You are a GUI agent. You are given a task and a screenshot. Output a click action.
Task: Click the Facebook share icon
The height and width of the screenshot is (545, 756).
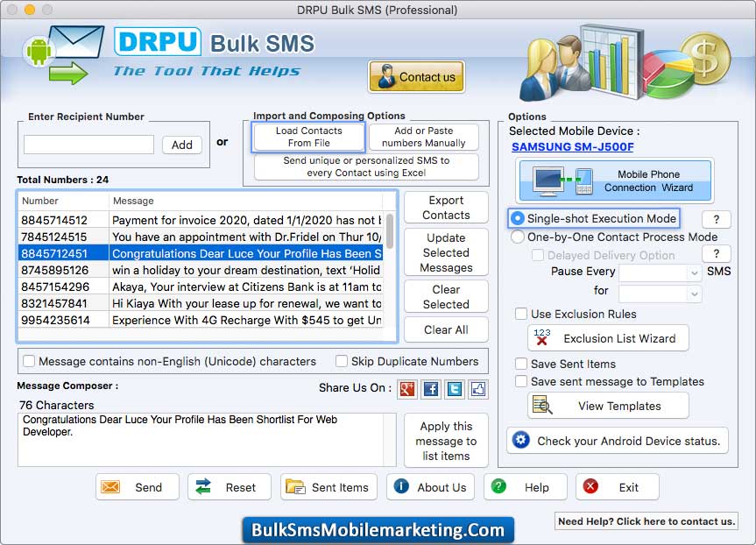click(431, 389)
